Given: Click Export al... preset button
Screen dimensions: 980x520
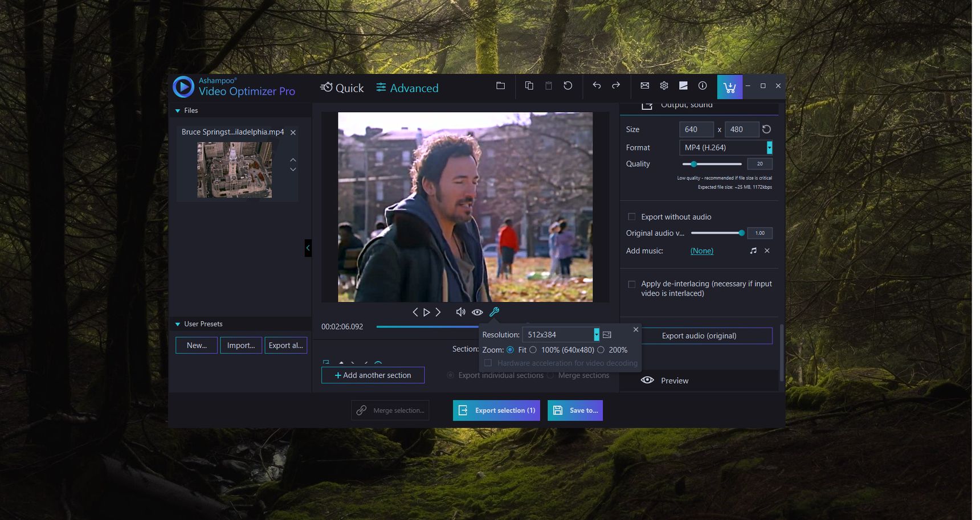Looking at the screenshot, I should coord(286,345).
